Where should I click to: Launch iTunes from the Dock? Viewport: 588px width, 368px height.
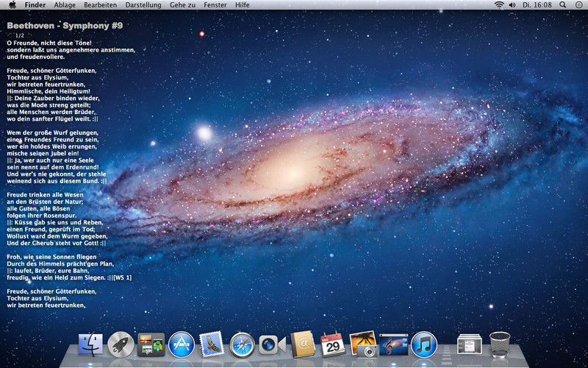(424, 344)
